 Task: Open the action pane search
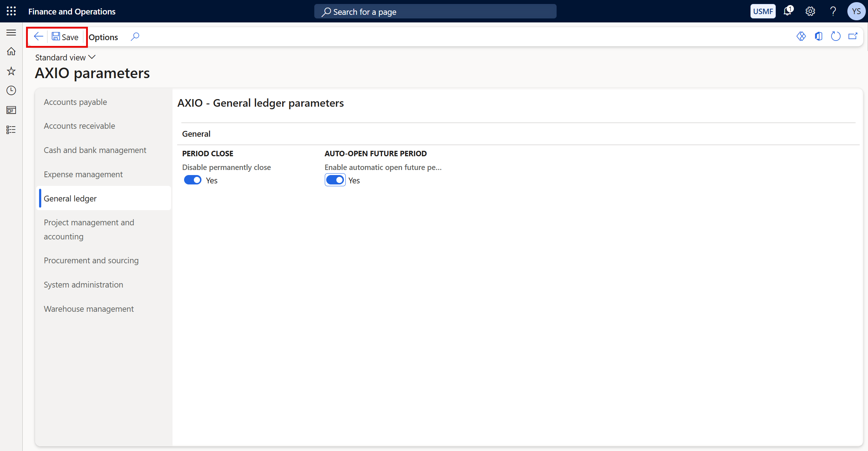[135, 37]
